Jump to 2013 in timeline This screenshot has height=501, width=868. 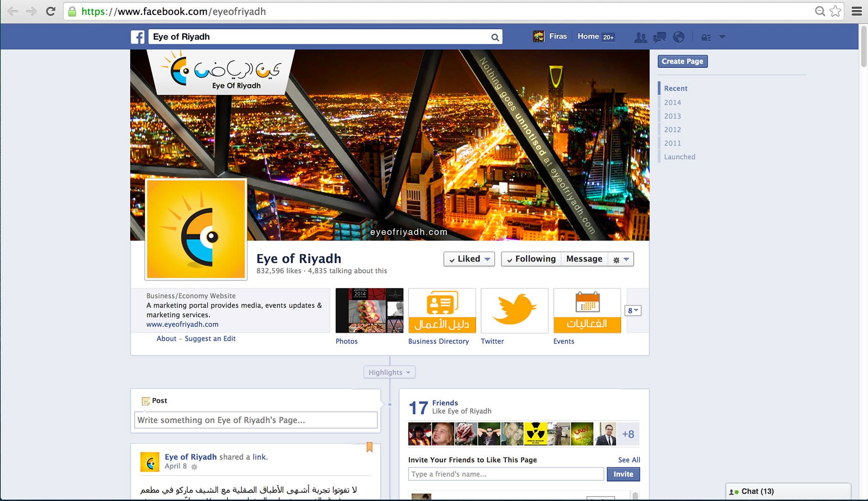[672, 116]
